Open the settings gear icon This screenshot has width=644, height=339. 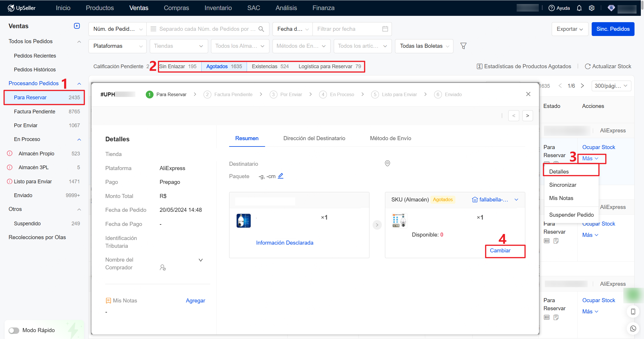point(592,8)
